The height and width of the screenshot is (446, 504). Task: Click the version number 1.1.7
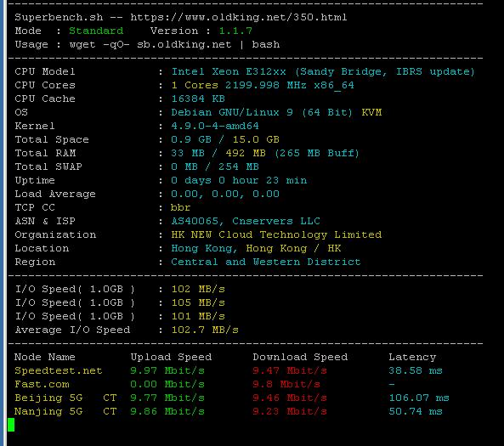tap(235, 31)
